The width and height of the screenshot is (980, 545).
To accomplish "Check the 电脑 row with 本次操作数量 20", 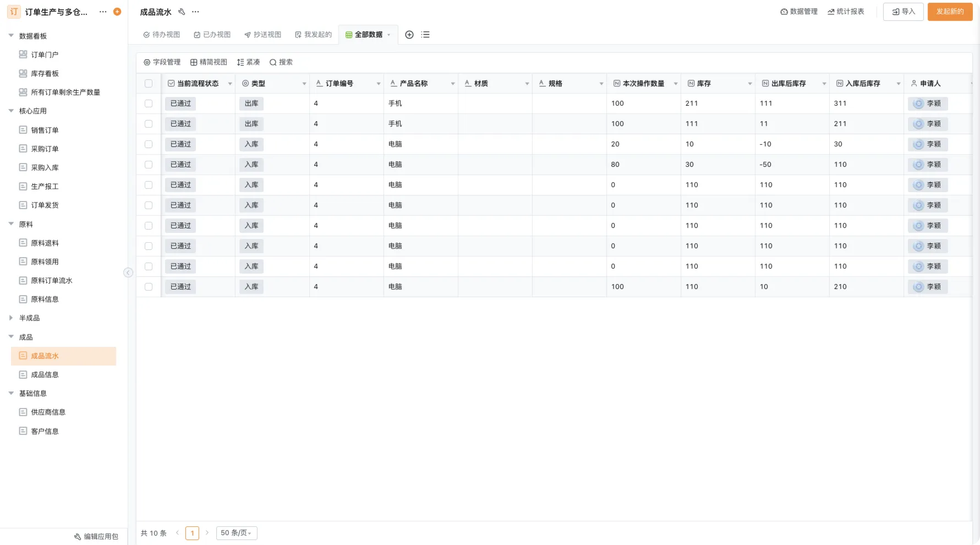I will point(149,144).
